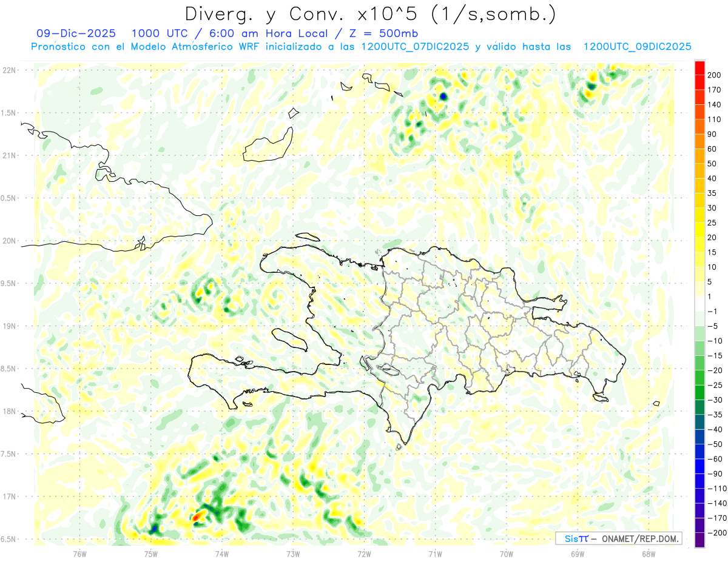Click the '1200UTC_07DIC2025' initialization time
The width and height of the screenshot is (728, 562).
tap(414, 47)
